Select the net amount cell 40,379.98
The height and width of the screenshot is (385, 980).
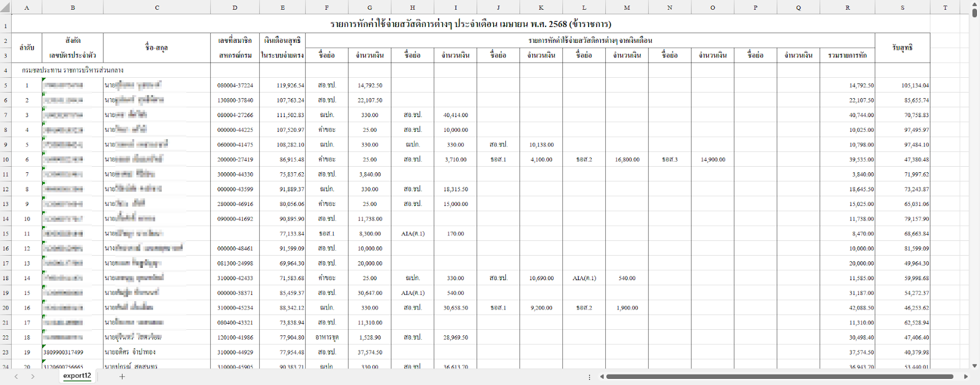(903, 353)
